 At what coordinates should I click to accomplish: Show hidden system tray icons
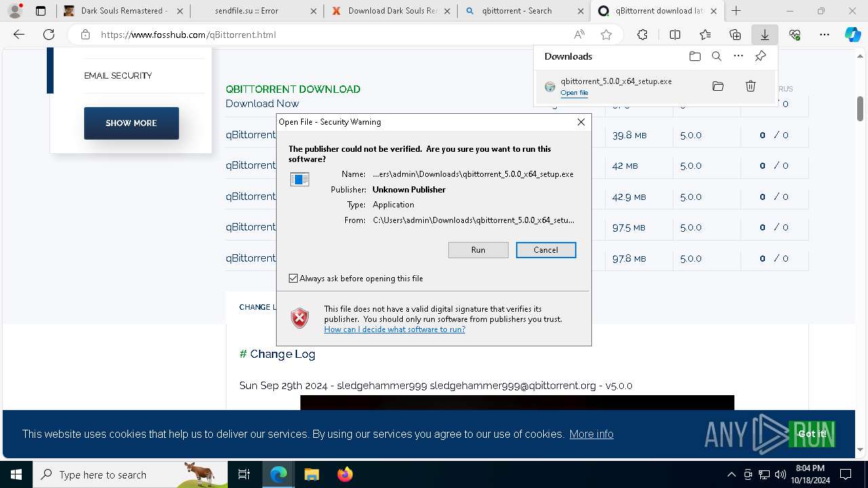731,474
